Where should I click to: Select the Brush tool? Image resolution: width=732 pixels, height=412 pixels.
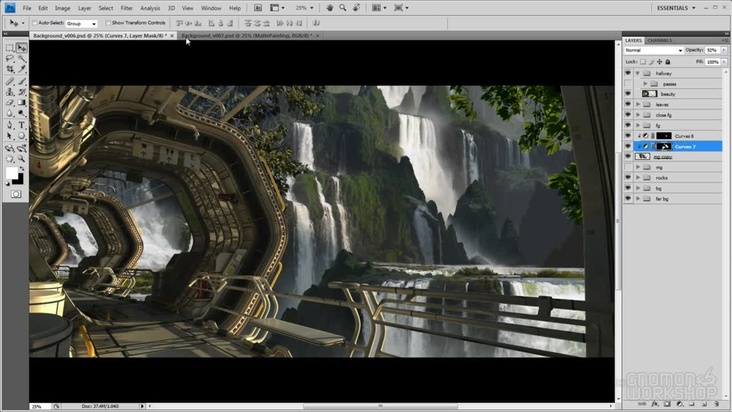coord(21,82)
